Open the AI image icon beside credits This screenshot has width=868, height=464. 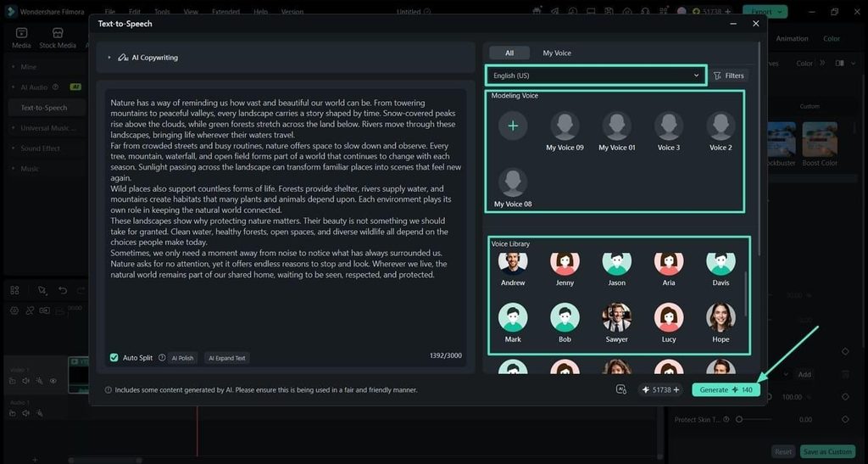pos(621,390)
